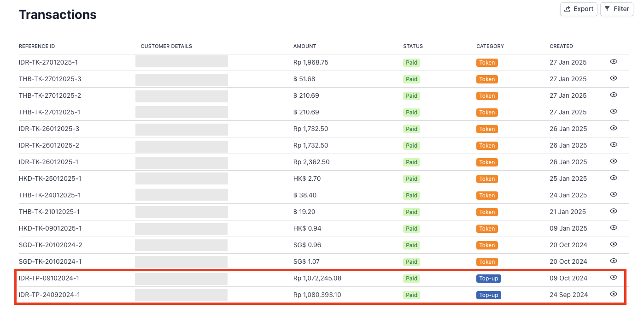Click eye icon on THB-TK-24012025-1 row

(614, 195)
